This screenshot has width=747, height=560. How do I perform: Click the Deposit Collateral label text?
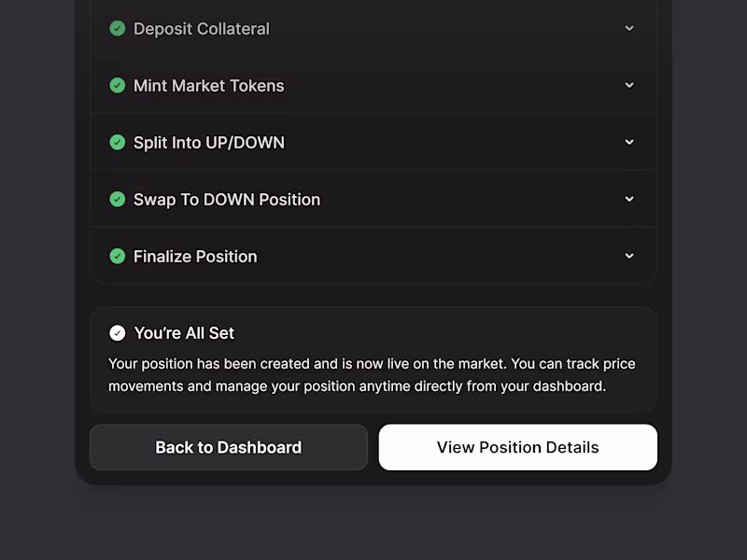[202, 28]
